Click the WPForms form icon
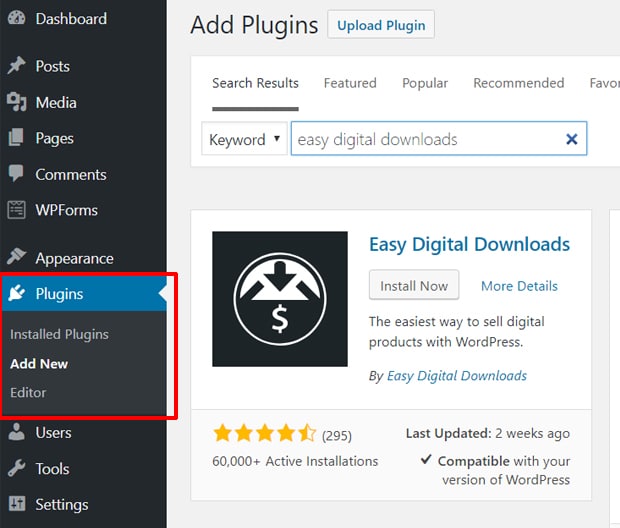620x528 pixels. point(16,210)
